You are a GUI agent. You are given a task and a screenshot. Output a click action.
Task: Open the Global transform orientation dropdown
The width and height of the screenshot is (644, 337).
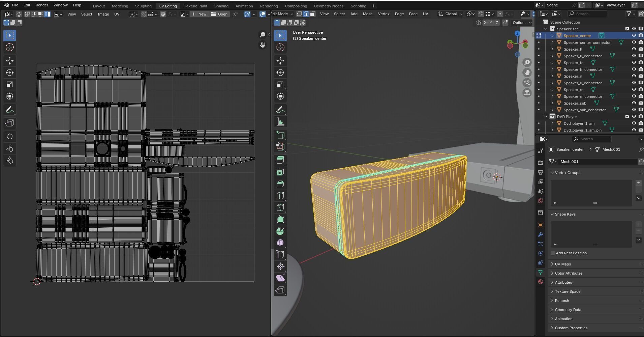point(451,14)
